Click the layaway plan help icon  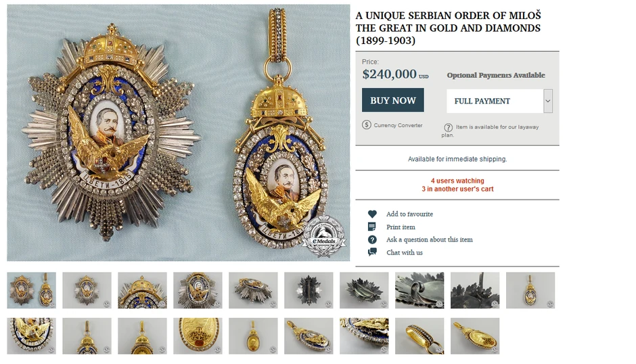[448, 127]
